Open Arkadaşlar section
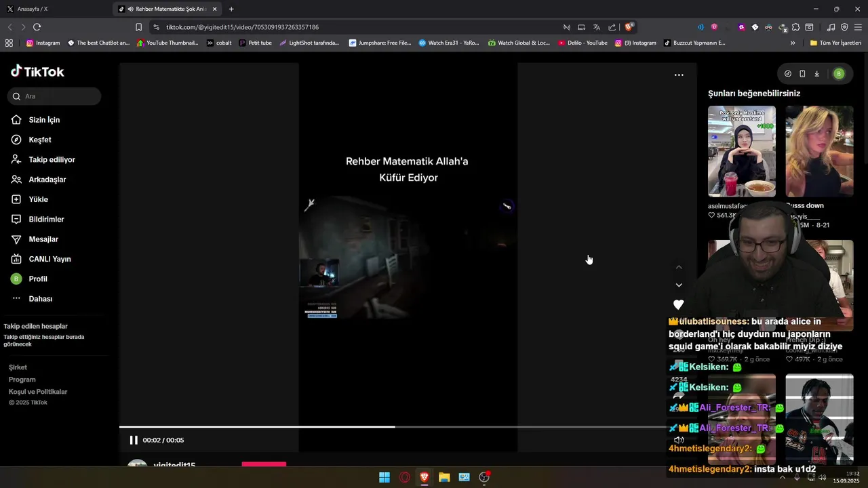Screen dimensions: 868x488 pyautogui.click(x=38, y=180)
